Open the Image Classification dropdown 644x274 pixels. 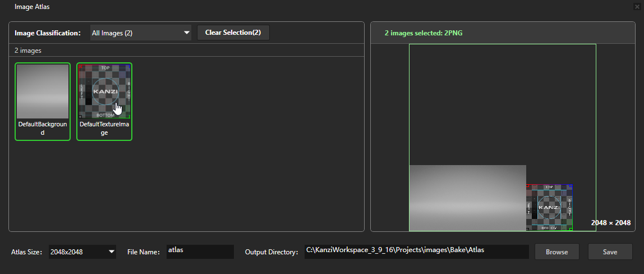(140, 33)
